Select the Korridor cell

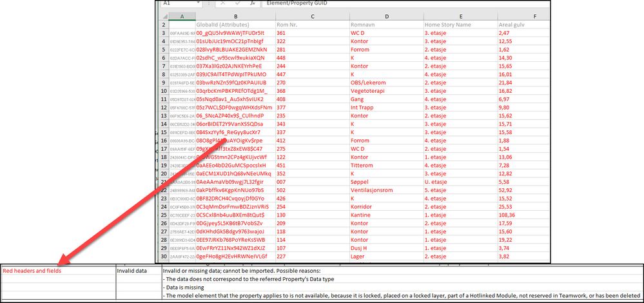coord(387,206)
